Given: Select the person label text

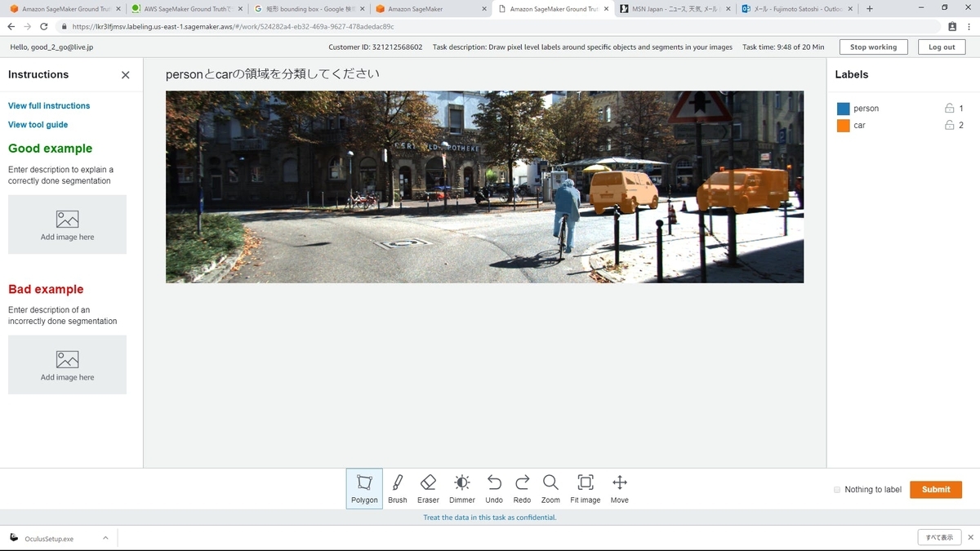Looking at the screenshot, I should tap(866, 109).
